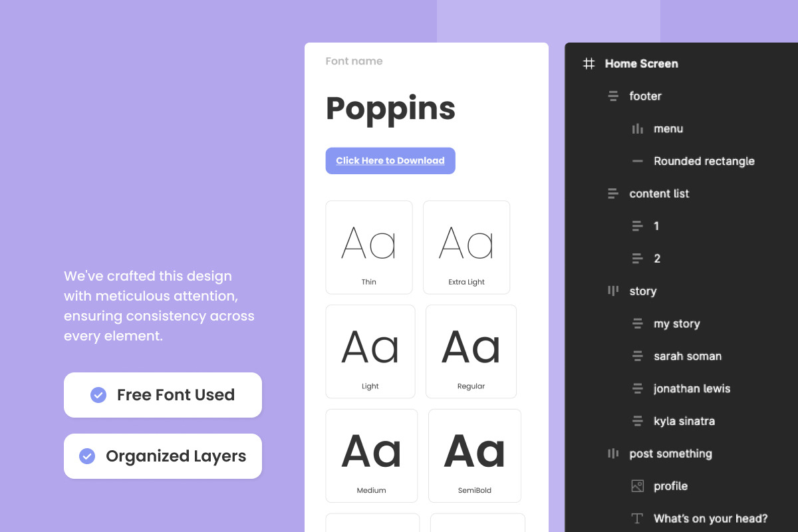Click the checkmark icon on Organized Layers
Screen dimensions: 798x532
(87, 456)
